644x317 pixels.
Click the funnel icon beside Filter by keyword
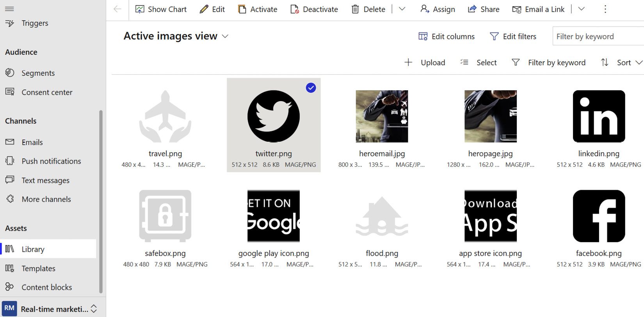click(x=516, y=62)
